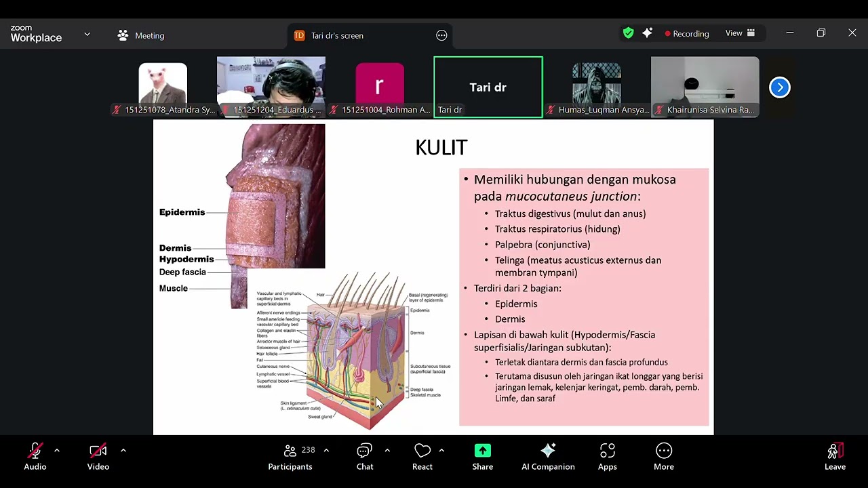Click 'Terdiri dari 2 bagian:' text
Viewport: 868px width, 488px height.
[x=517, y=288]
